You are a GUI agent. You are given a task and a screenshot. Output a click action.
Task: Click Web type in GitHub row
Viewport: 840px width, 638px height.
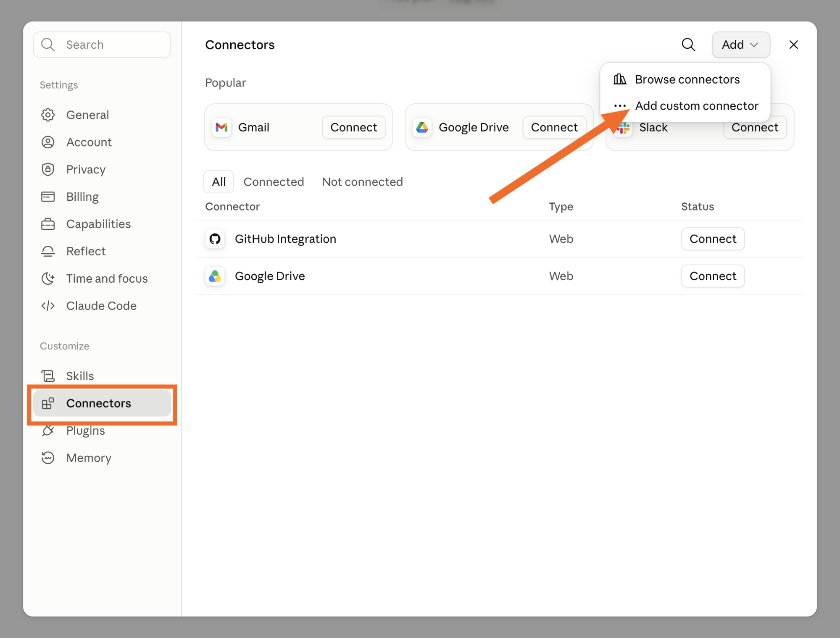point(561,239)
